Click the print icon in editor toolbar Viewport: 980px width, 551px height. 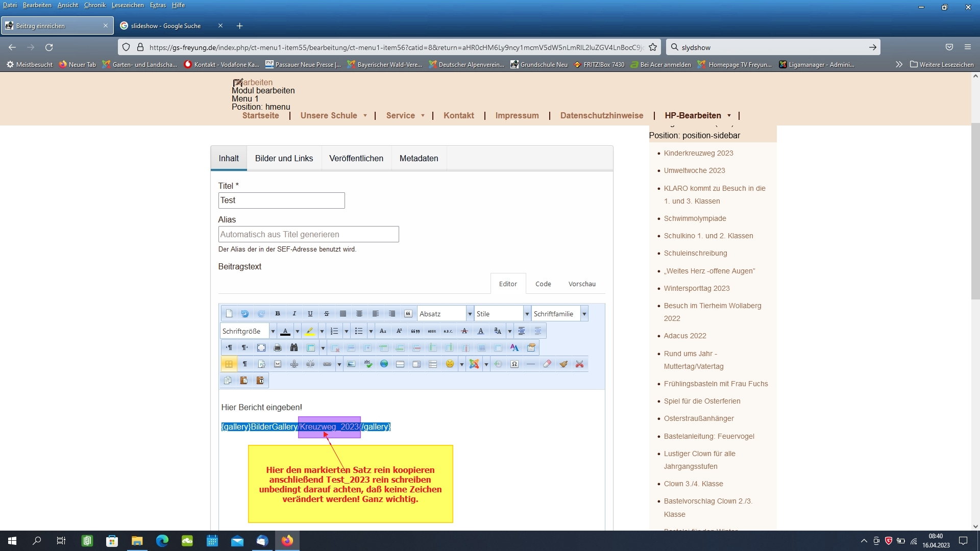tap(278, 348)
